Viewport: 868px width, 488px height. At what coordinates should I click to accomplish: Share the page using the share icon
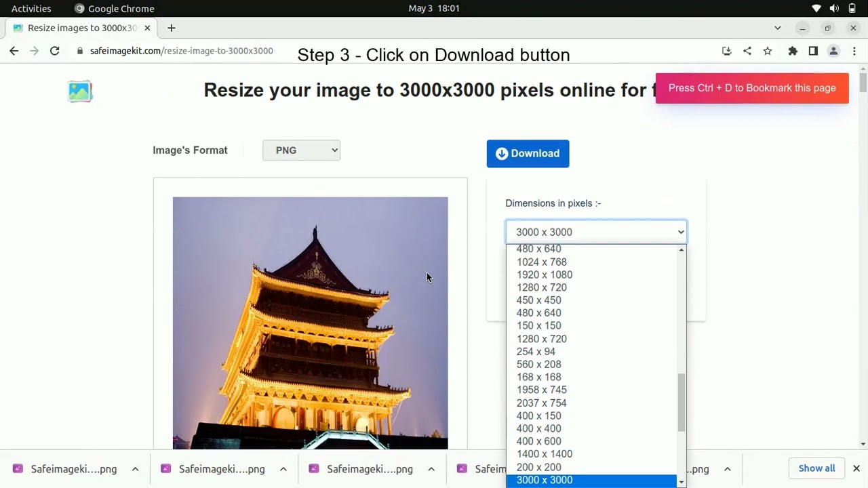(747, 51)
